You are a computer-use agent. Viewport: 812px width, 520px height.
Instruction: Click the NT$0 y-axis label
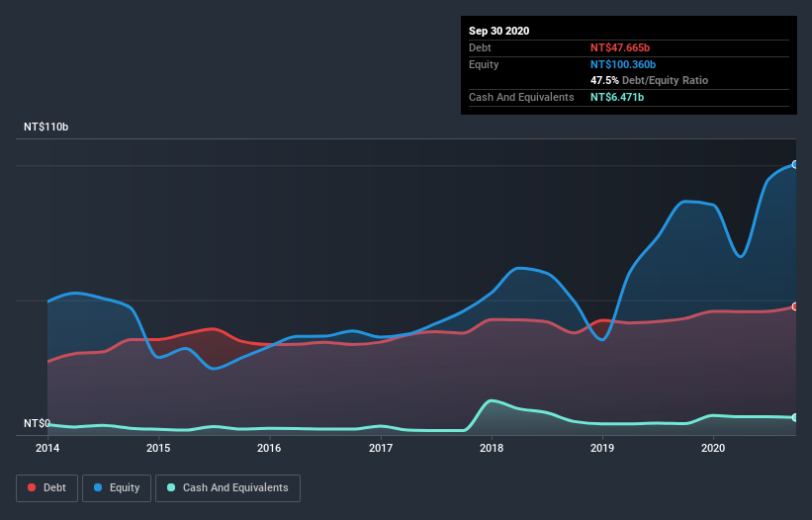[37, 423]
